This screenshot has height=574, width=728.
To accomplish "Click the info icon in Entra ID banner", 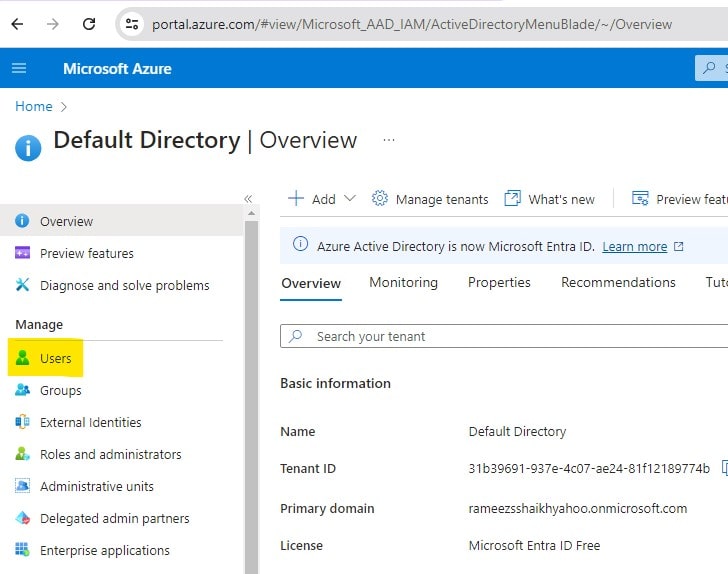I will (300, 244).
